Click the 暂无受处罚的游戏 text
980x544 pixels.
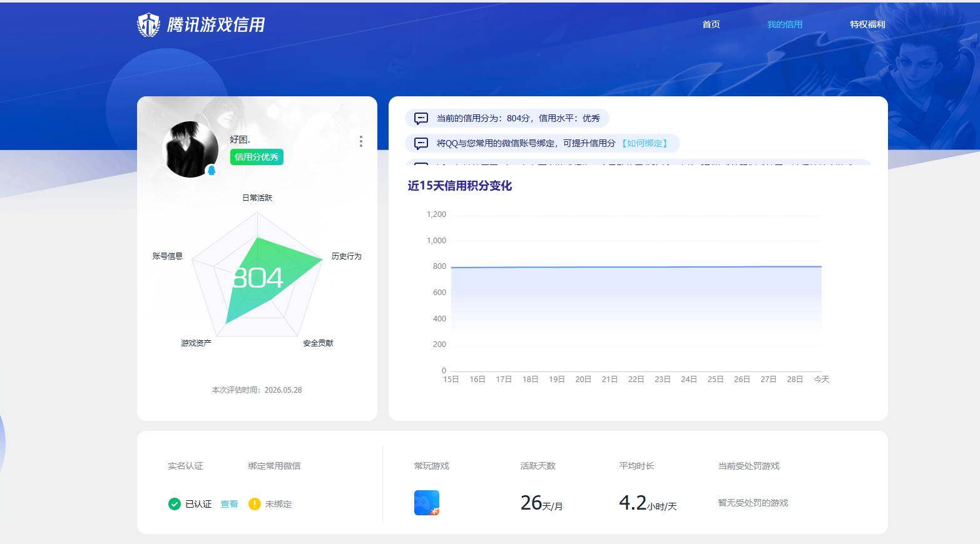(753, 503)
